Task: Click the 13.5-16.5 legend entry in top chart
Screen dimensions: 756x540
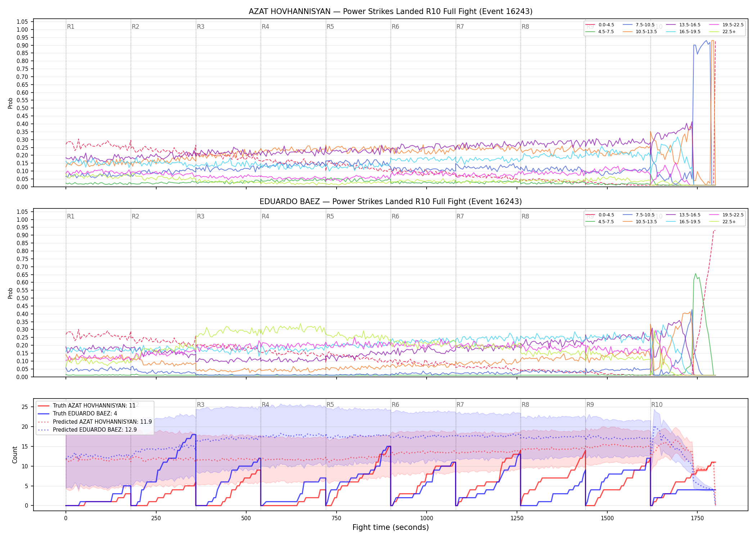Action: pyautogui.click(x=683, y=25)
